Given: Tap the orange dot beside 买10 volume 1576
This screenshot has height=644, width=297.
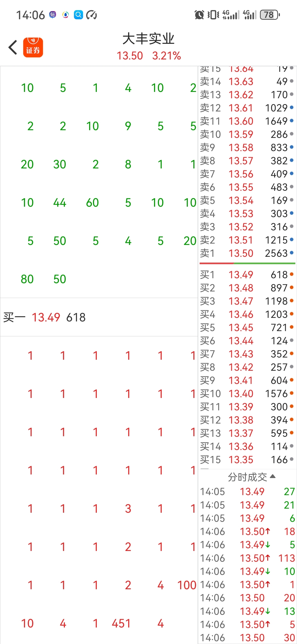Looking at the screenshot, I should (292, 393).
